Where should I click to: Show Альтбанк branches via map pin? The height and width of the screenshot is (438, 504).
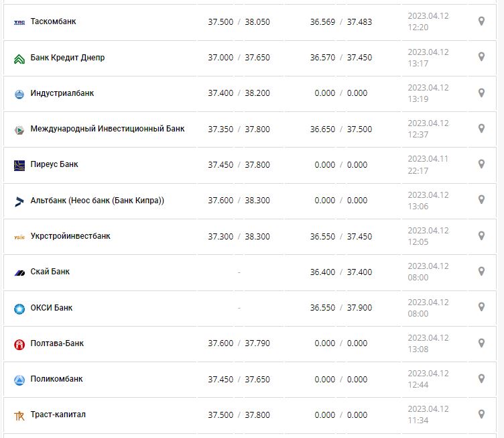481,200
